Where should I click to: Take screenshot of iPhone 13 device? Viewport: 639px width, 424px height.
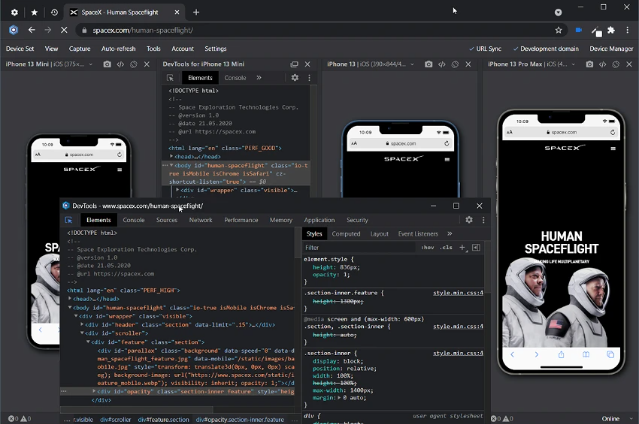click(428, 64)
